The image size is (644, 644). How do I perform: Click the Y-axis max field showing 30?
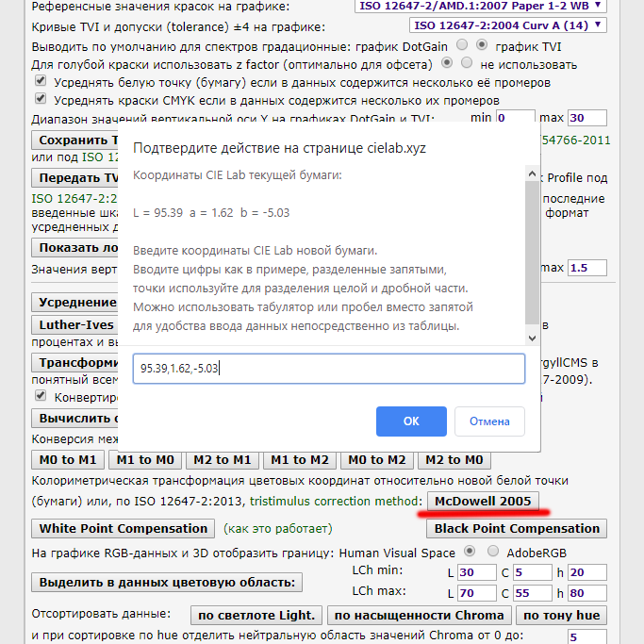[x=588, y=118]
